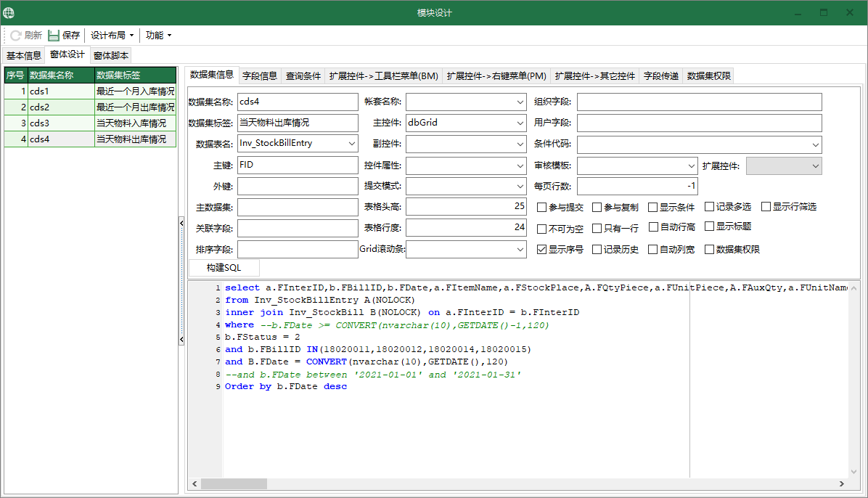This screenshot has width=868, height=498.
Task: Click the 排序字段 input field
Action: [x=298, y=249]
